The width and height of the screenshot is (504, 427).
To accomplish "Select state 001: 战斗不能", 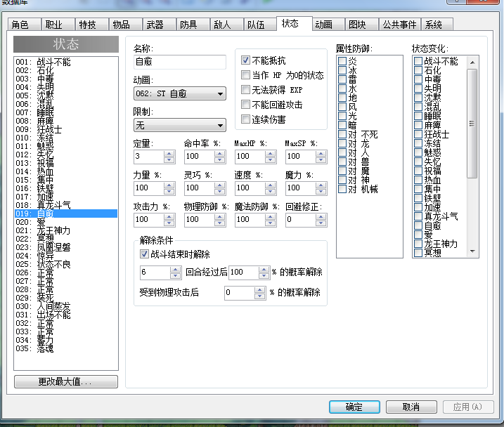I will coord(66,62).
